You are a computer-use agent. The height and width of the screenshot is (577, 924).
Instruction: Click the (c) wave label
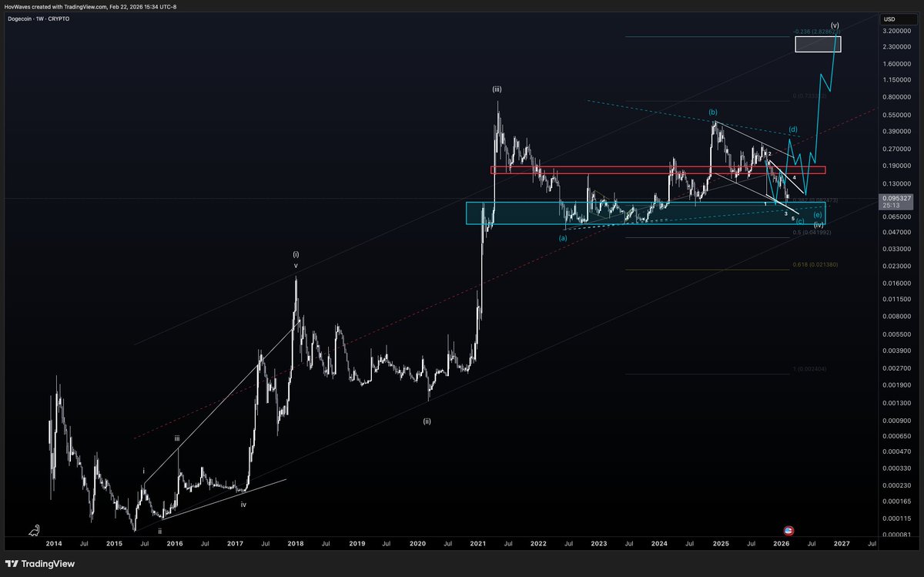800,222
